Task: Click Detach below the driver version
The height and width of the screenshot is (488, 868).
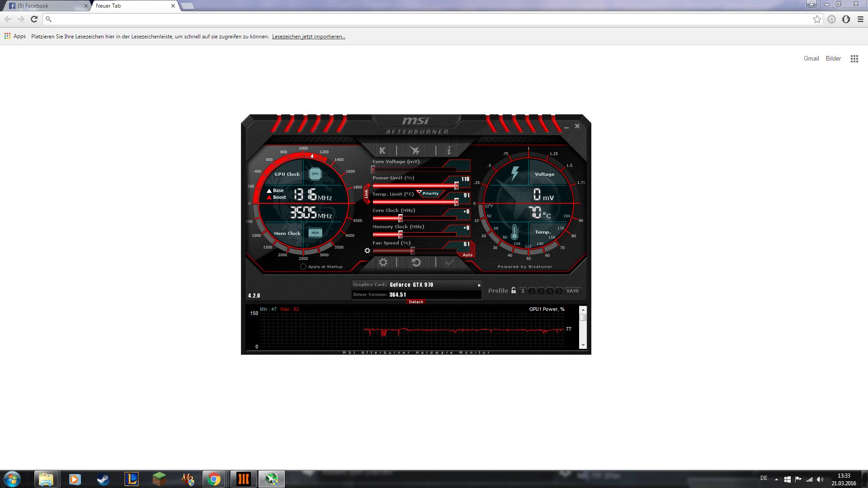Action: (x=416, y=302)
